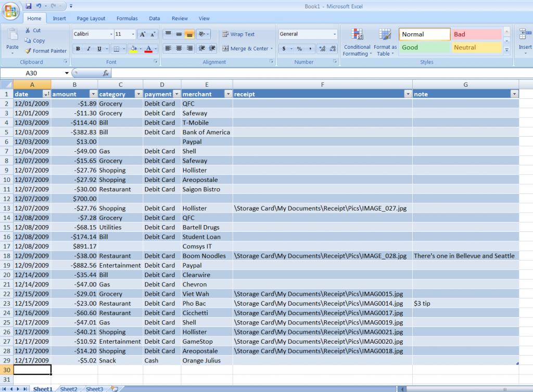Apply yellow fill color bucket
This screenshot has height=392, width=533.
point(134,48)
